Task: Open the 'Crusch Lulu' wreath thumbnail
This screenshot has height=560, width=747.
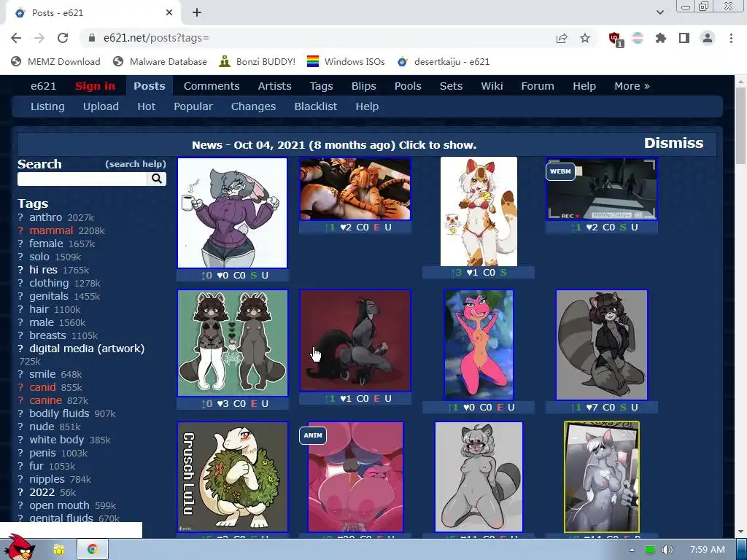Action: [233, 477]
